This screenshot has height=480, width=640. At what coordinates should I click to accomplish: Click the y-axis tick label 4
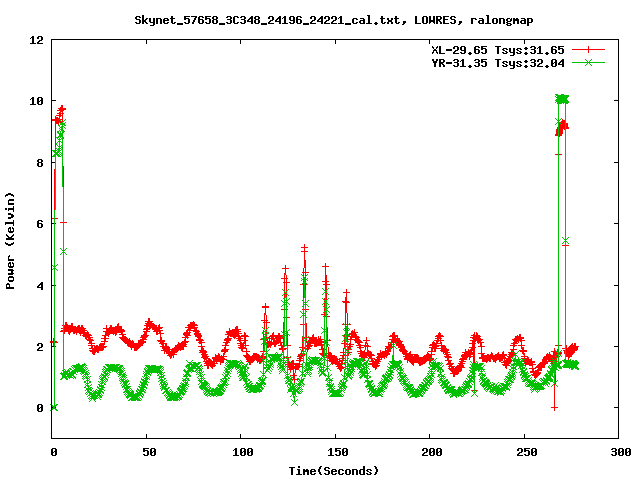40,286
